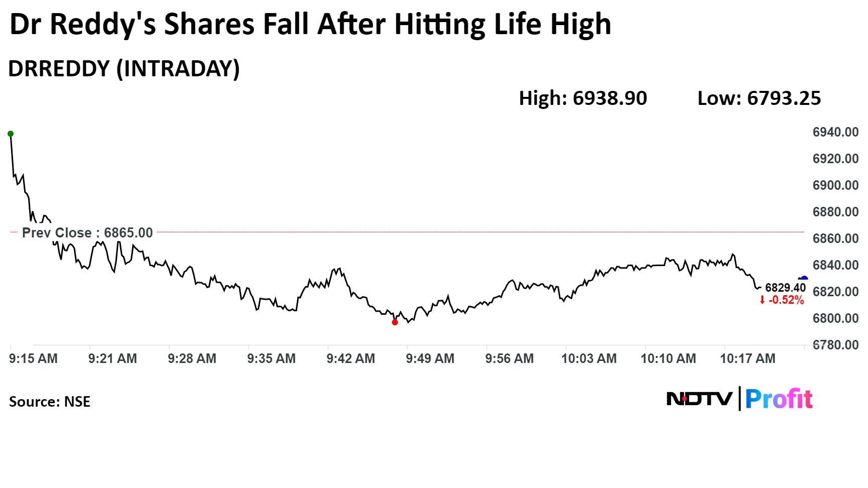Click the Source: NSE text
Viewport: 868px width, 488px height.
[x=50, y=402]
